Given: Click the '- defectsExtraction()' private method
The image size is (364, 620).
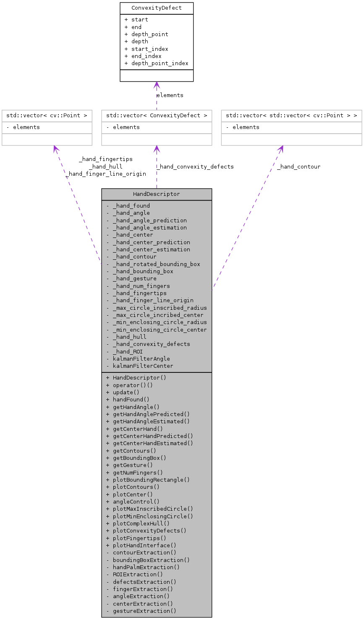Looking at the screenshot, I should coord(141,582).
